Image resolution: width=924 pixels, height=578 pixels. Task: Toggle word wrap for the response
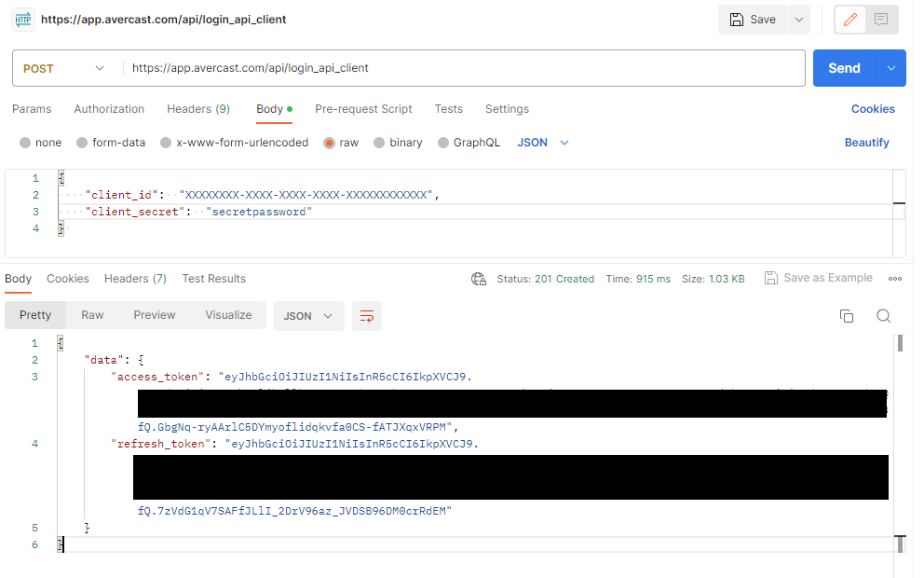tap(367, 316)
